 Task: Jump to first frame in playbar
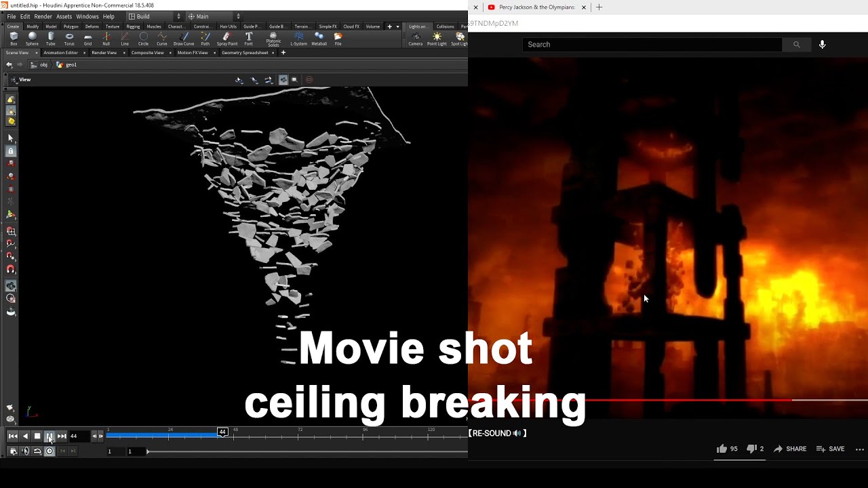click(x=12, y=436)
